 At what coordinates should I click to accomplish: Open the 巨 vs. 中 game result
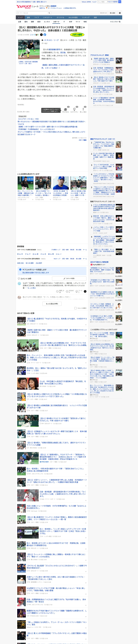point(20,254)
